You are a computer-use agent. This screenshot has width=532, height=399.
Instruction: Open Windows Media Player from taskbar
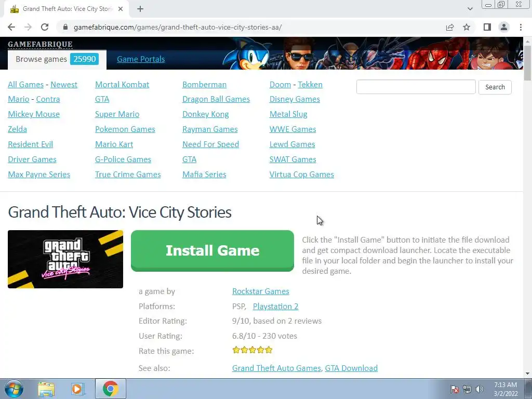tap(77, 389)
